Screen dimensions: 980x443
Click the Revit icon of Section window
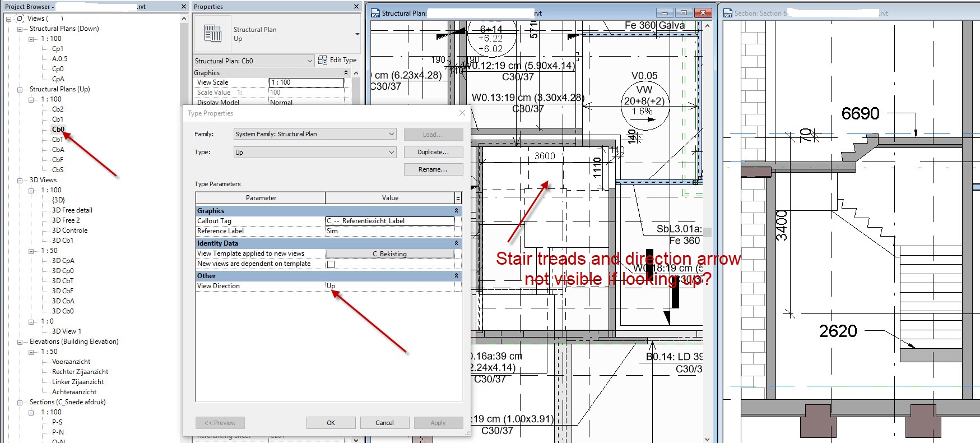click(728, 13)
